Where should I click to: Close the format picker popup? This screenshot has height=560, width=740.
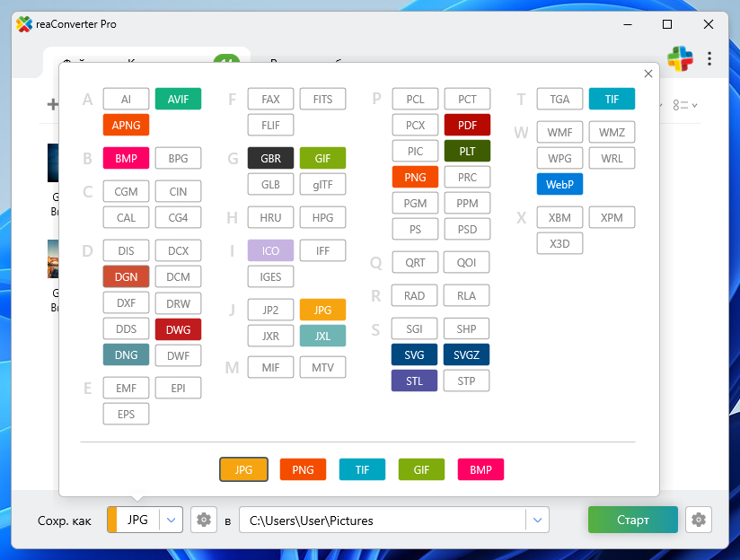[648, 74]
